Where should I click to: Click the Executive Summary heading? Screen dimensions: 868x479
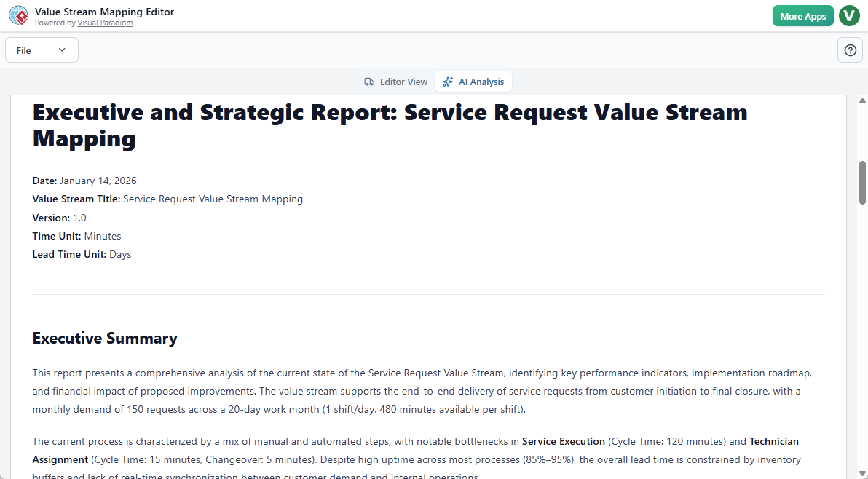click(x=105, y=338)
